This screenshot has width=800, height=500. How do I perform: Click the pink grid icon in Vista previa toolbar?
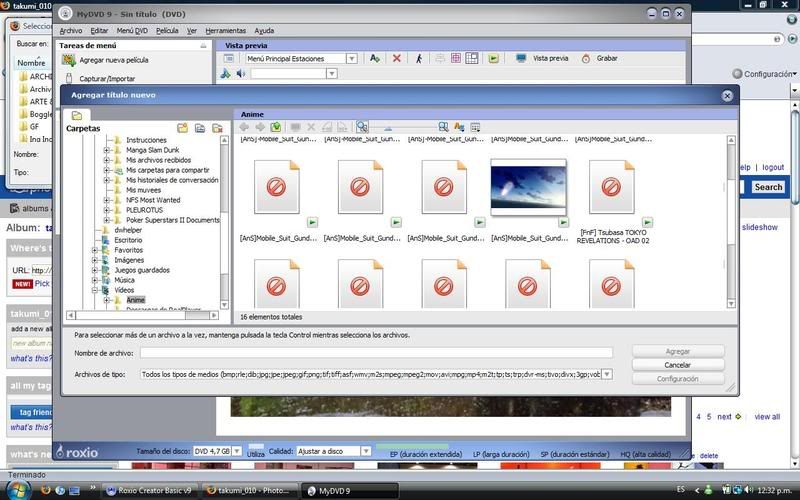[x=456, y=58]
